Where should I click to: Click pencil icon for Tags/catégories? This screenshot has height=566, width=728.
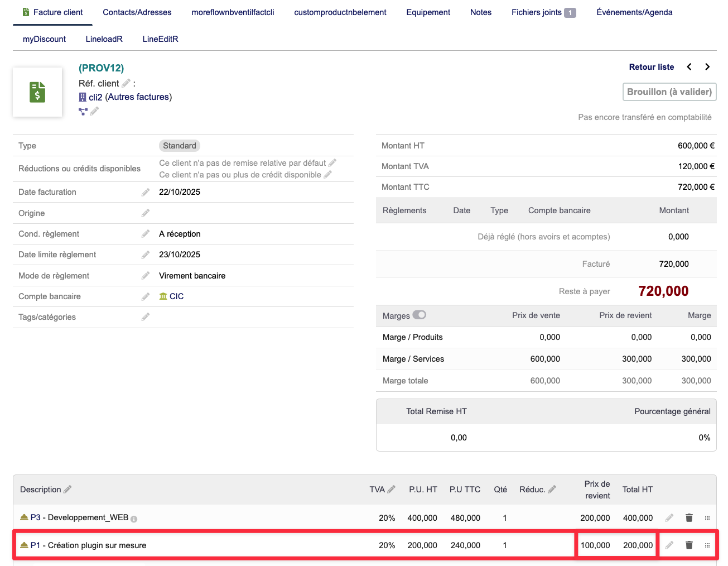click(146, 317)
